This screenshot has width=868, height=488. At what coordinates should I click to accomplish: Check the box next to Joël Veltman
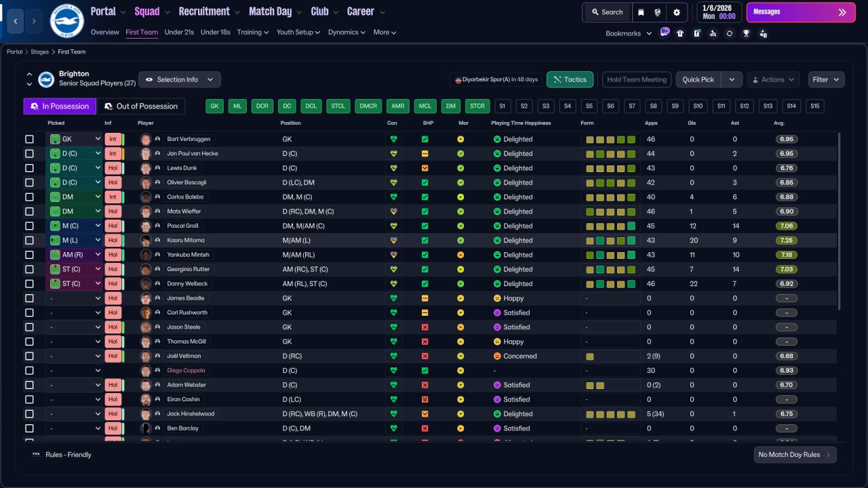point(29,357)
